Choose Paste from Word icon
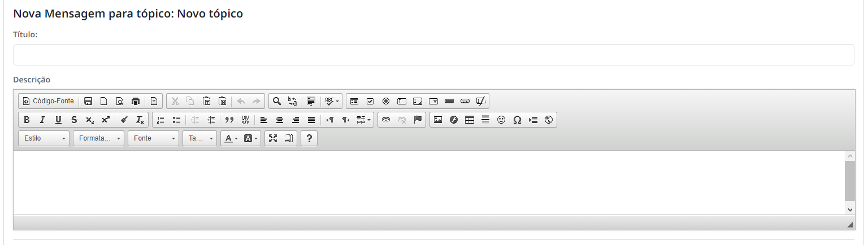868x245 pixels. tap(223, 101)
